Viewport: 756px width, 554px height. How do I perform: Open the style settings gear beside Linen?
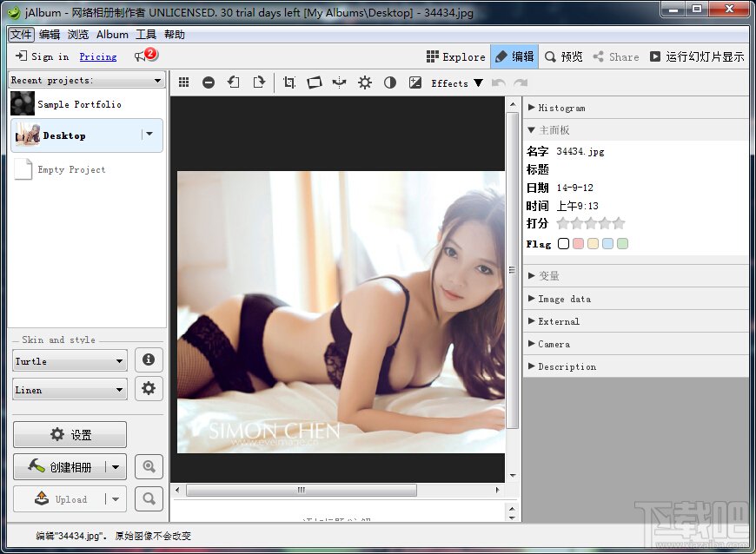click(x=149, y=389)
